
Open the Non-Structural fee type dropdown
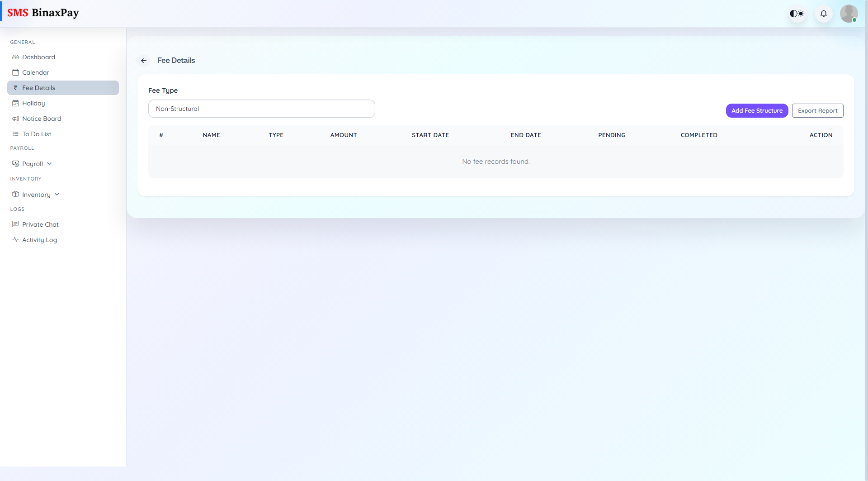[261, 109]
